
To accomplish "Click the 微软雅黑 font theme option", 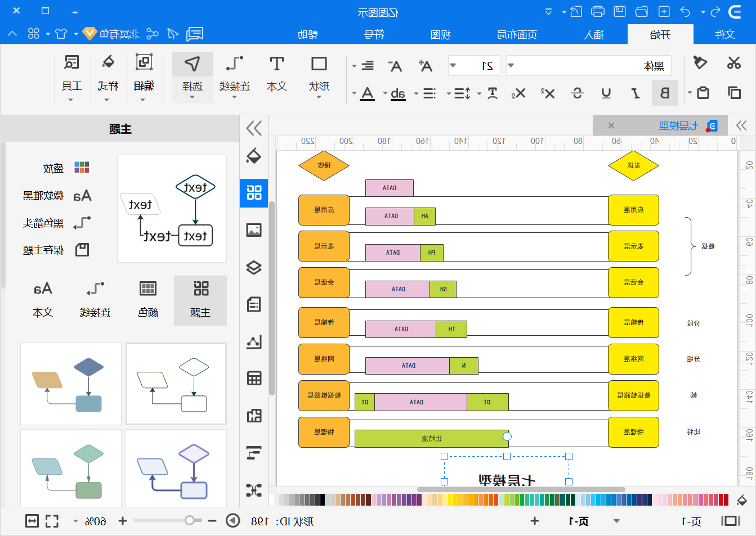I will coord(57,195).
